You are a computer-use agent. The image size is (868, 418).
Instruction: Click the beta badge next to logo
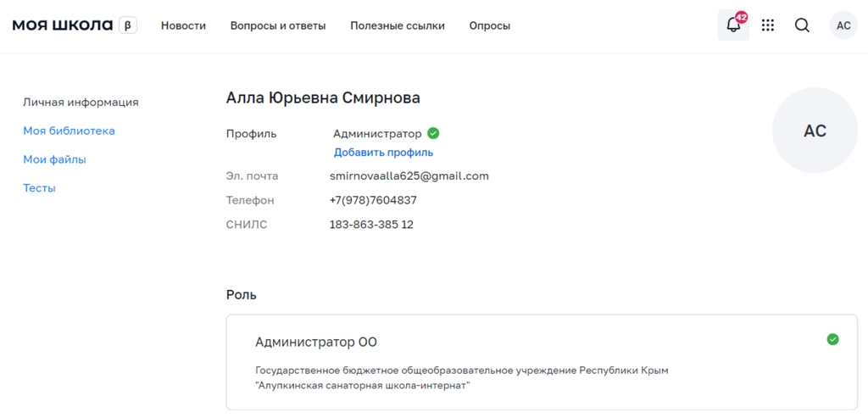127,25
